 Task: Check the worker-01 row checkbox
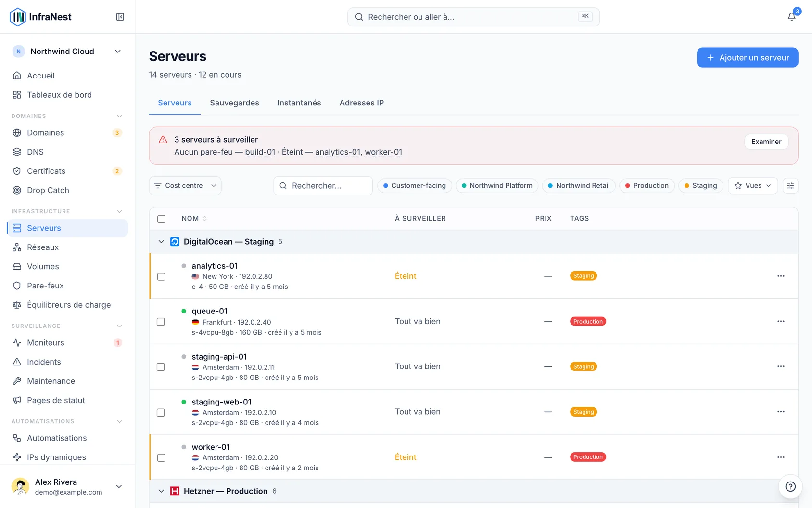[161, 457]
